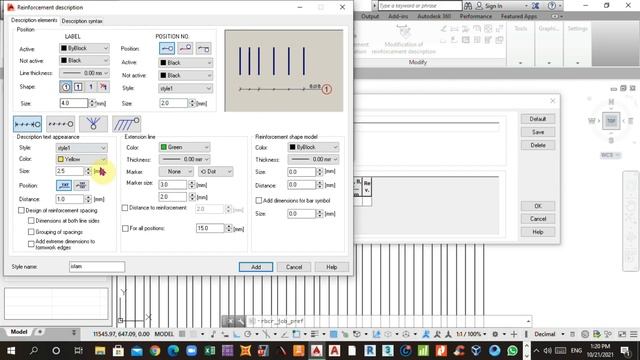Enable For all positions checkbox
This screenshot has height=360, width=640.
[x=125, y=228]
